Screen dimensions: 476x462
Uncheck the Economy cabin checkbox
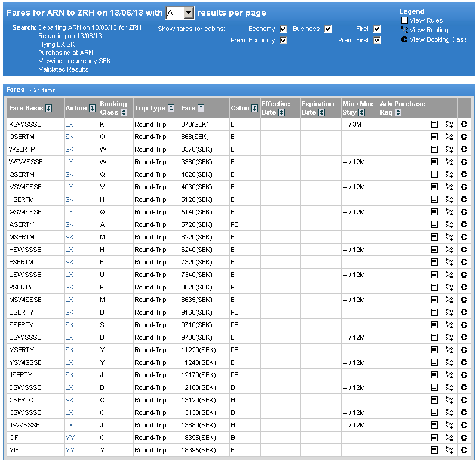[x=284, y=29]
